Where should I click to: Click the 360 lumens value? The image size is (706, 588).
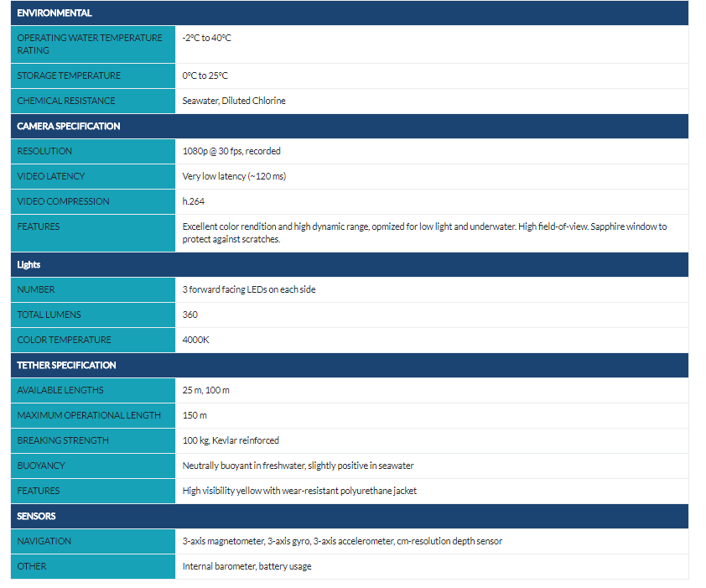190,315
